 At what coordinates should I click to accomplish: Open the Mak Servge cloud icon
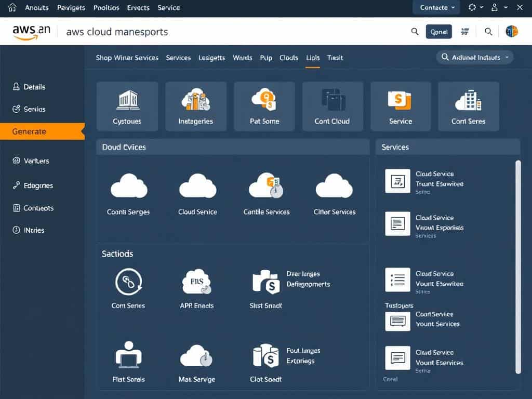click(x=196, y=355)
